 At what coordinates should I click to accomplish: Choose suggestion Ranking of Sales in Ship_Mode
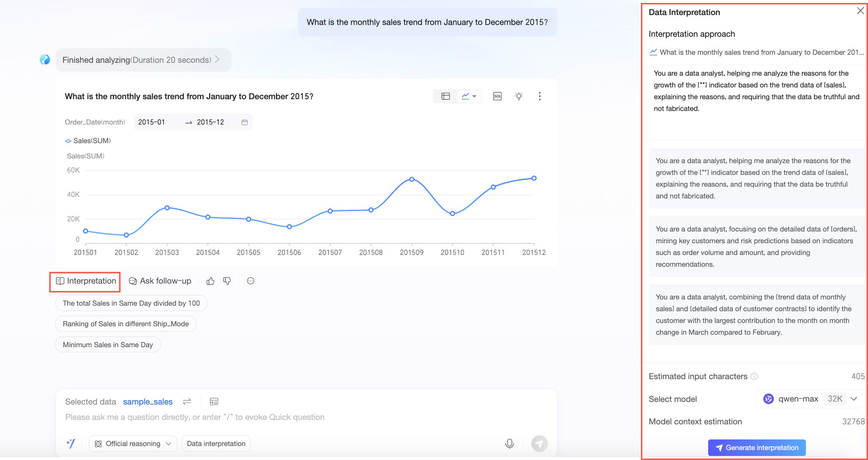point(126,324)
